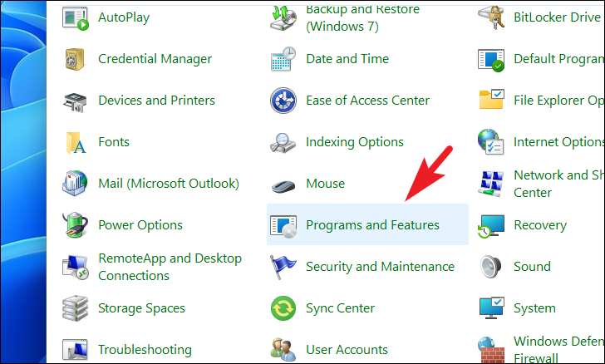This screenshot has height=364, width=605.
Task: Click the Power Options battery icon
Action: click(76, 224)
